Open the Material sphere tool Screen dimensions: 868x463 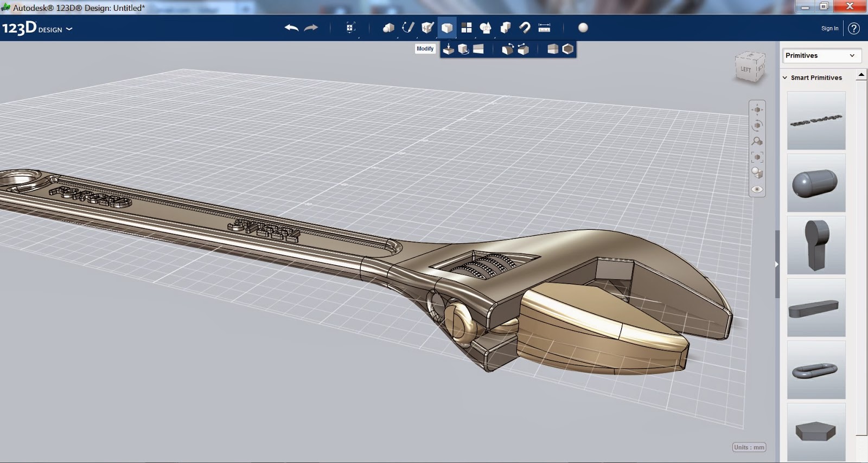[583, 28]
